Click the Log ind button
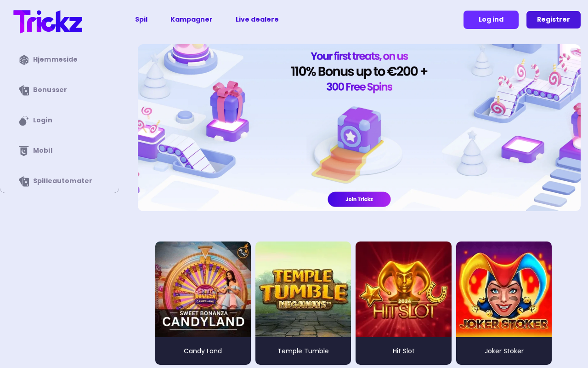 (x=491, y=20)
